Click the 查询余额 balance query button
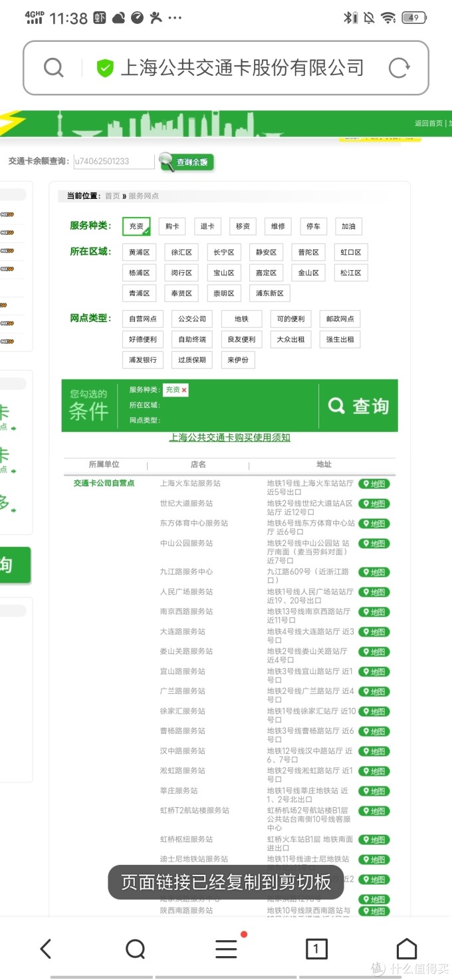The width and height of the screenshot is (452, 980). click(187, 162)
